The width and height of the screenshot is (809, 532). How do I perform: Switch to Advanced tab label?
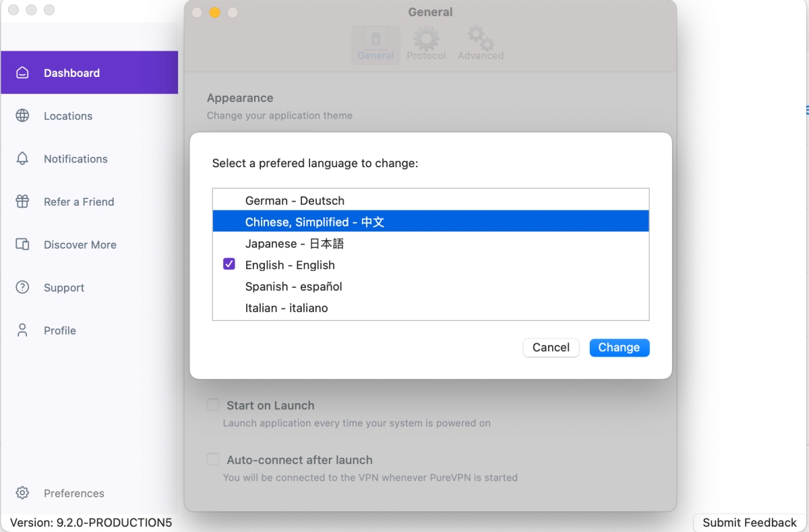pyautogui.click(x=481, y=56)
